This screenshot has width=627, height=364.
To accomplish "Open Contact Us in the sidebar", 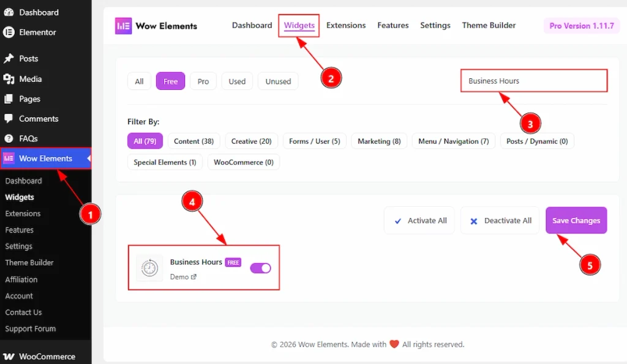I will 23,312.
